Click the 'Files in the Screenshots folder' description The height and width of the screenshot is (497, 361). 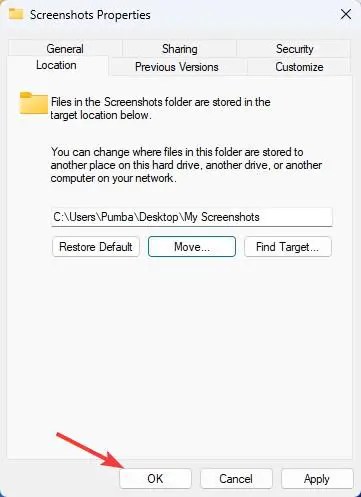(160, 108)
